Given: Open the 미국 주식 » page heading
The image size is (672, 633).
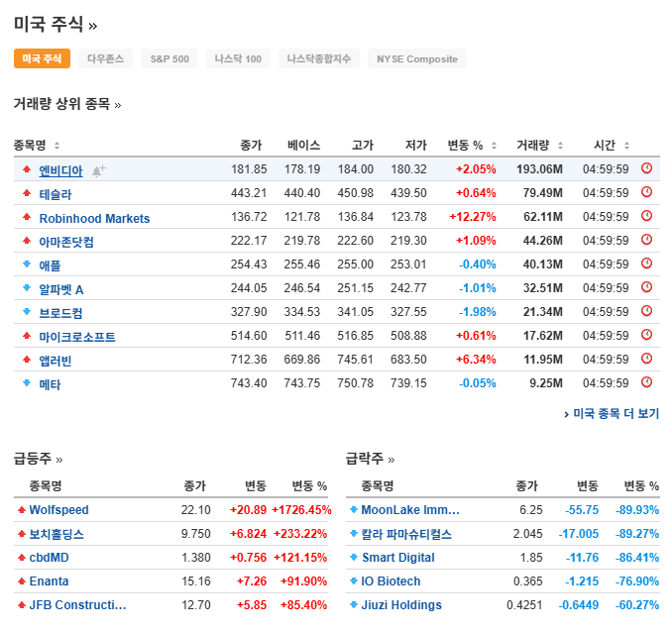Looking at the screenshot, I should click(x=56, y=25).
